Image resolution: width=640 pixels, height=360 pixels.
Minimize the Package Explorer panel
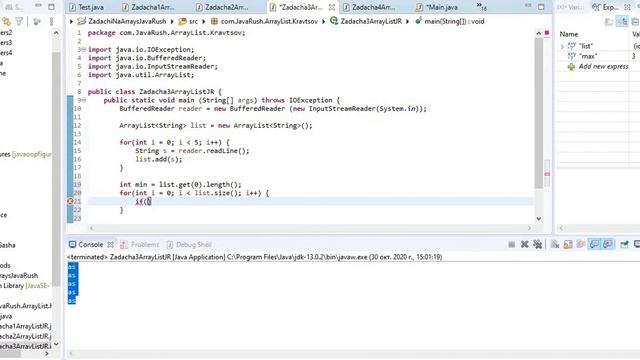click(38, 6)
